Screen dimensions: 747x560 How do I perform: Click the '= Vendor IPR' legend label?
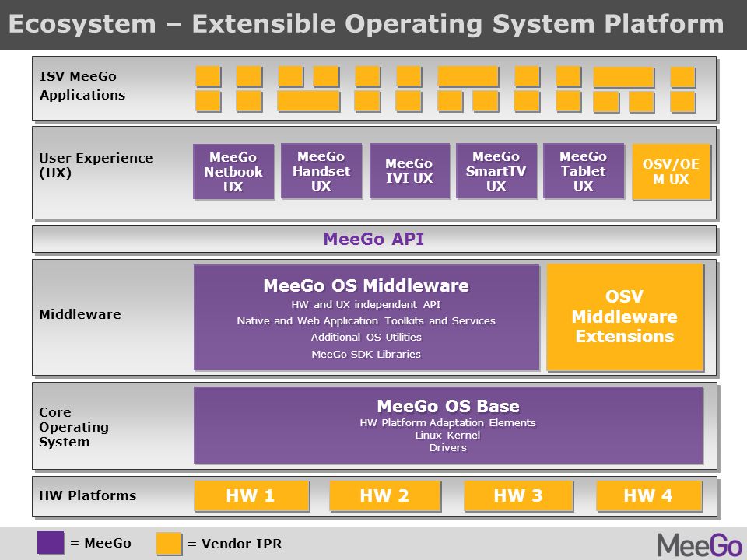point(235,544)
